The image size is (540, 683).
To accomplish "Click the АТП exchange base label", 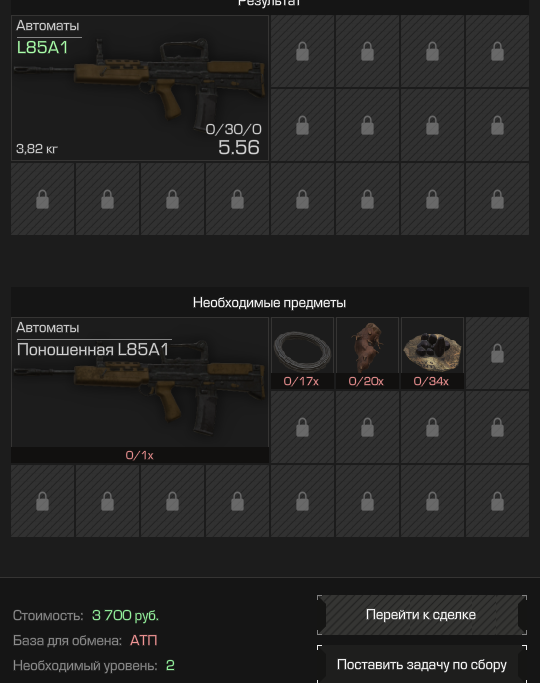I will coord(144,640).
